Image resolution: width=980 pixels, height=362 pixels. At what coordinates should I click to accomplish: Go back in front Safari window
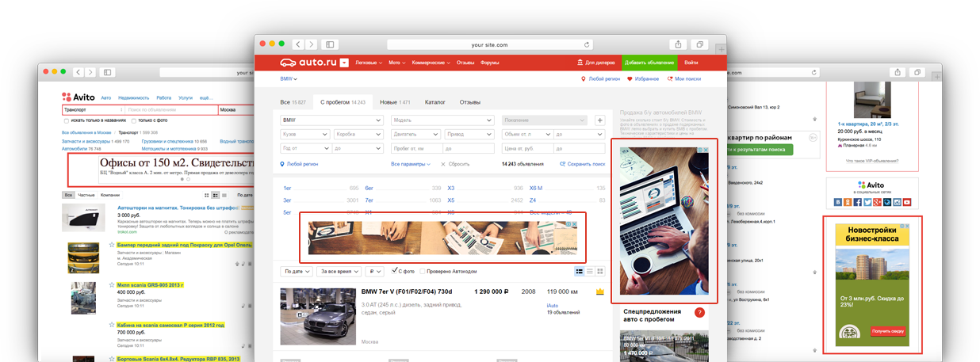click(x=299, y=44)
